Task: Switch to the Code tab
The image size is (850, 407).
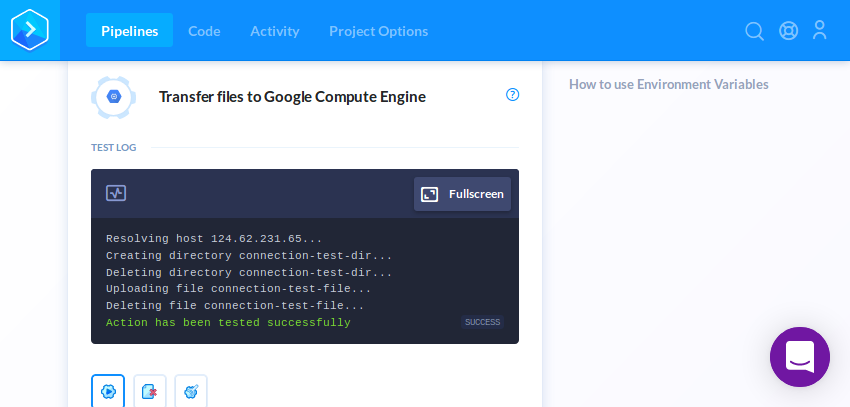Action: [x=204, y=31]
